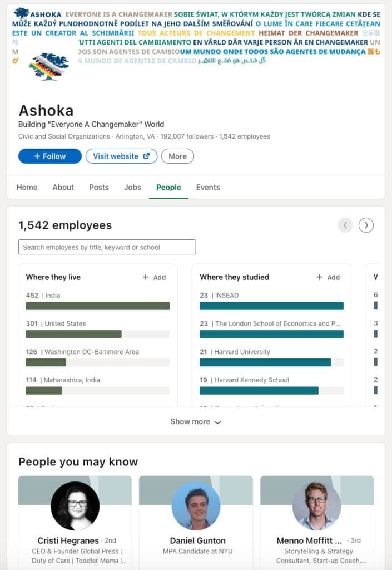Screen dimensions: 392x570
Task: Click the MPA Candidate at NYU text
Action: 197,551
